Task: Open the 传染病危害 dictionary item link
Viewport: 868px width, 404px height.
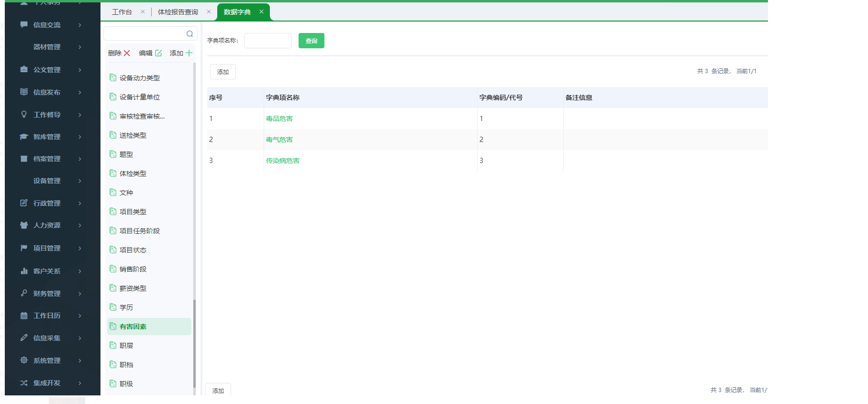Action: pyautogui.click(x=283, y=161)
